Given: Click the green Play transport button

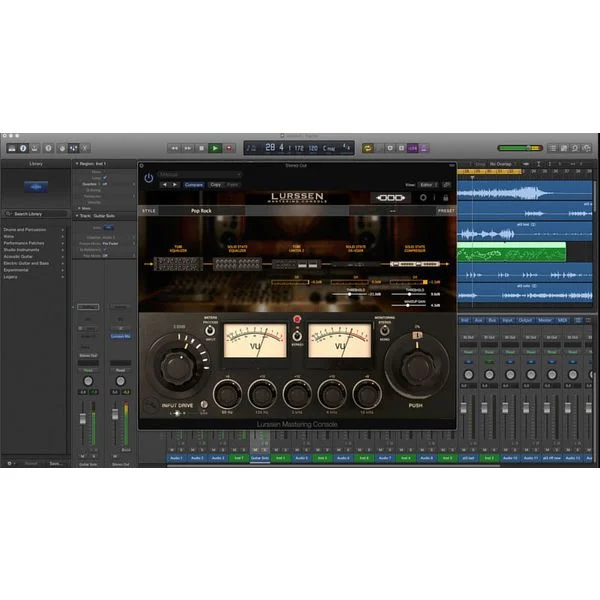Looking at the screenshot, I should pyautogui.click(x=215, y=148).
